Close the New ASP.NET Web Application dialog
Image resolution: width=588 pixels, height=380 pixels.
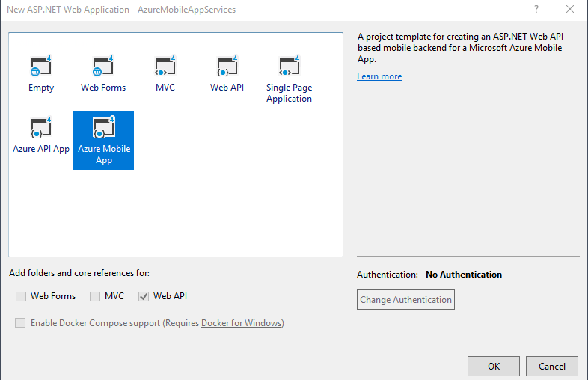(x=569, y=10)
